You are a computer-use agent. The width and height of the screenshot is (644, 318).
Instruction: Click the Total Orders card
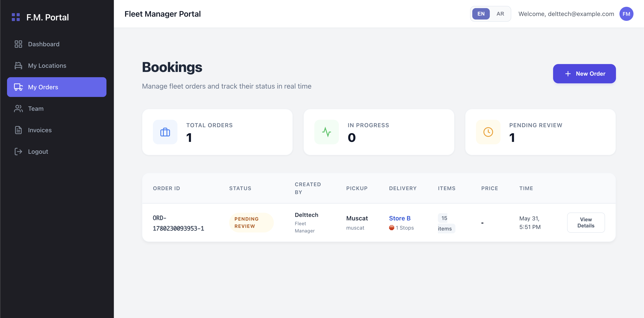click(x=217, y=132)
